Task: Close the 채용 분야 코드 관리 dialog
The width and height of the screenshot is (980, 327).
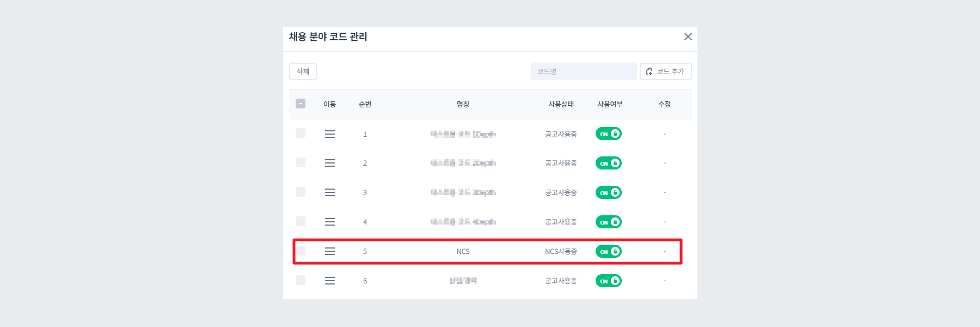Action: [x=688, y=37]
